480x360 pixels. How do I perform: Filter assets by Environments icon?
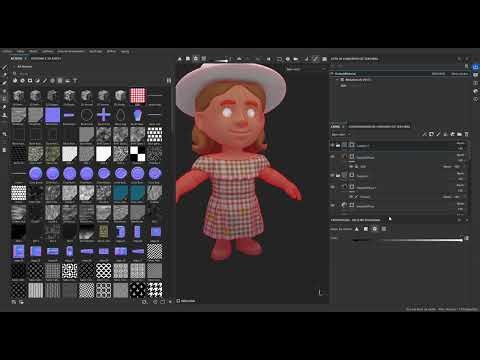tap(68, 81)
